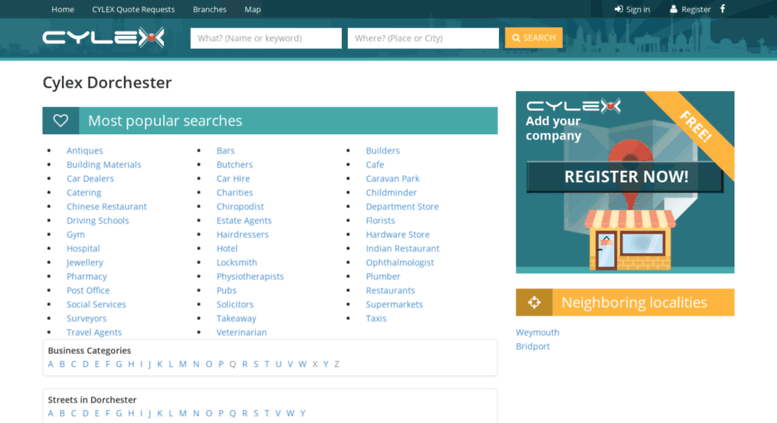Screen dimensions: 777x423
Task: Click Sign in at the top
Action: pyautogui.click(x=632, y=9)
